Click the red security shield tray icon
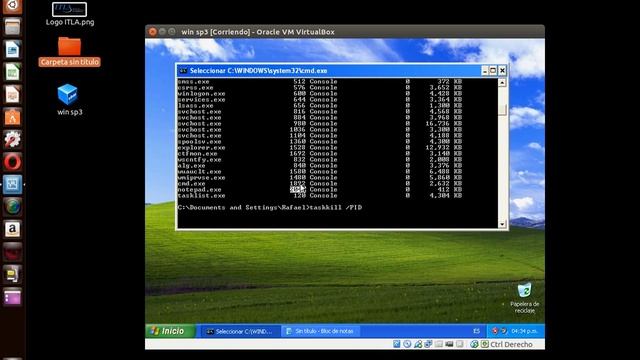The image size is (640, 360). point(495,331)
